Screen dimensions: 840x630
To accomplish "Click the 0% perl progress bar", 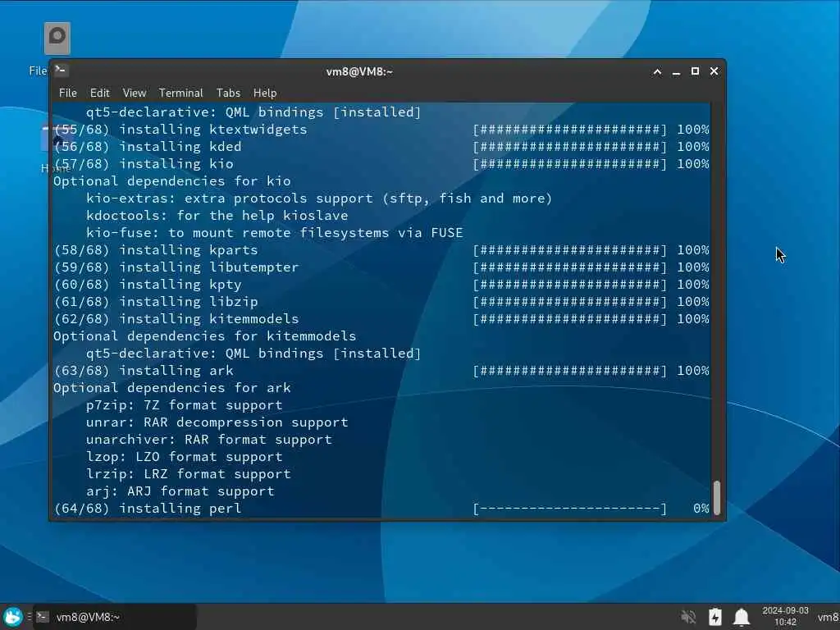I will [x=570, y=509].
